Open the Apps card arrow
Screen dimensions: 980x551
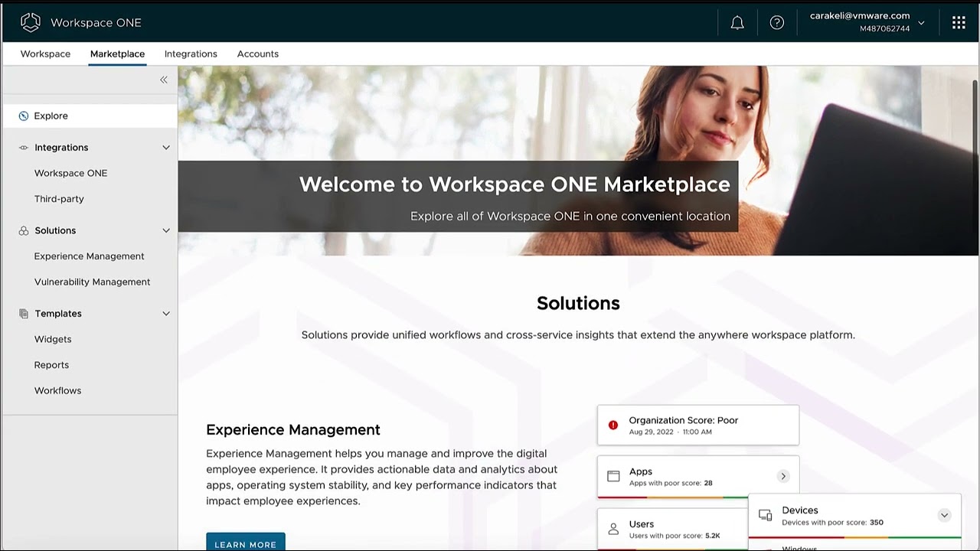point(783,476)
